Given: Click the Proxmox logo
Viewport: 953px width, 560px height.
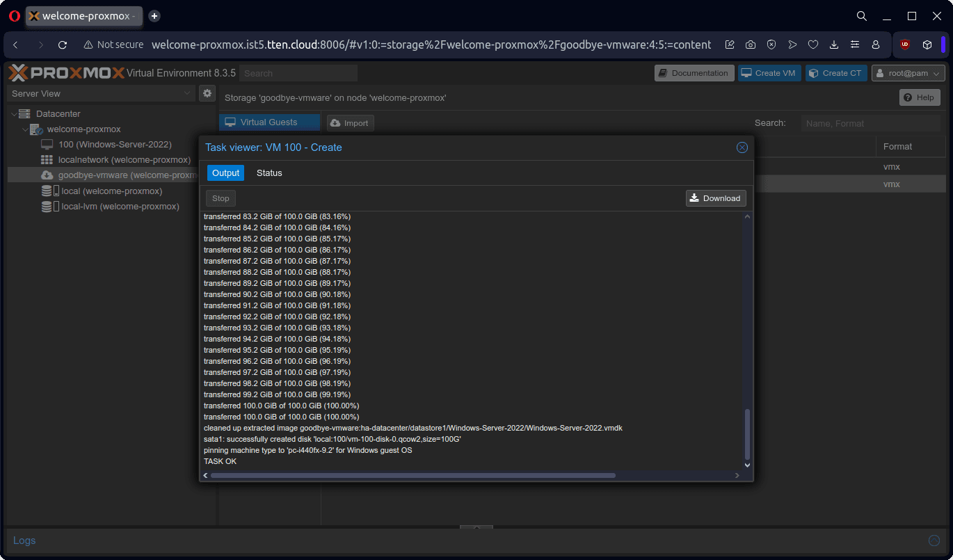Looking at the screenshot, I should point(67,73).
